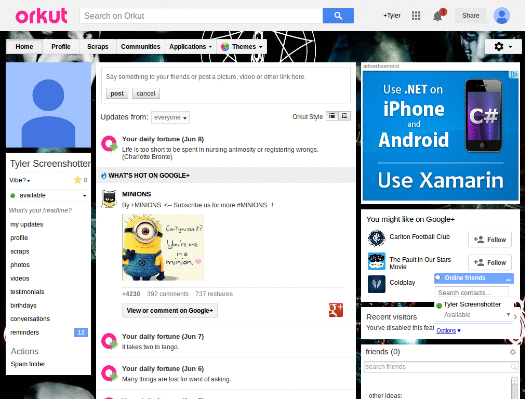This screenshot has width=532, height=399.
Task: Click the Jun 8 daily fortune icon
Action: click(x=110, y=144)
